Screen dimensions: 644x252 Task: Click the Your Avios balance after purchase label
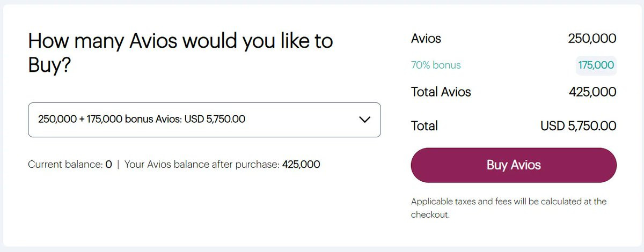click(x=202, y=165)
